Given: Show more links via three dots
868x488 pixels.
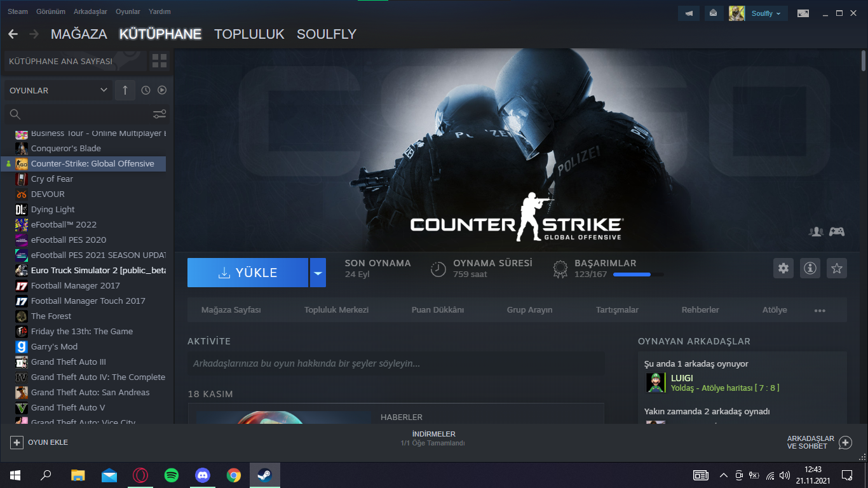Looking at the screenshot, I should point(820,311).
